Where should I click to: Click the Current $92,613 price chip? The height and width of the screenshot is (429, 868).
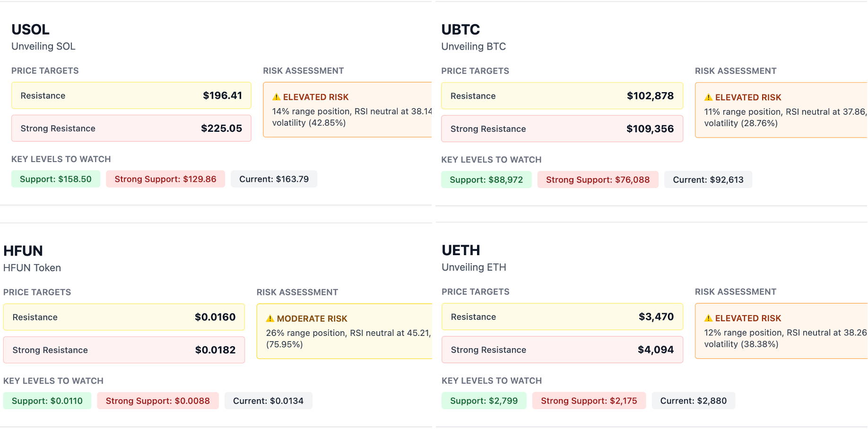coord(708,180)
